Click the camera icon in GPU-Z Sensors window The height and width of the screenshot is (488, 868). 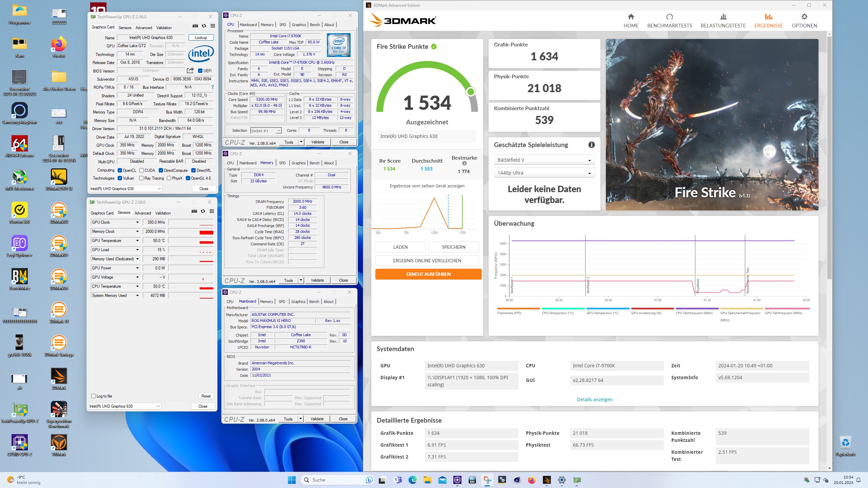click(194, 211)
